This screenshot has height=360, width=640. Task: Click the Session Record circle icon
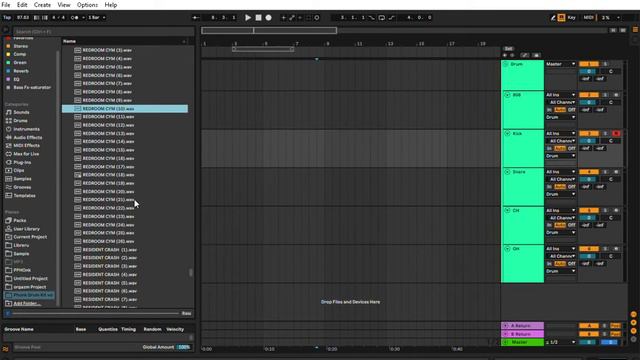coord(317,18)
